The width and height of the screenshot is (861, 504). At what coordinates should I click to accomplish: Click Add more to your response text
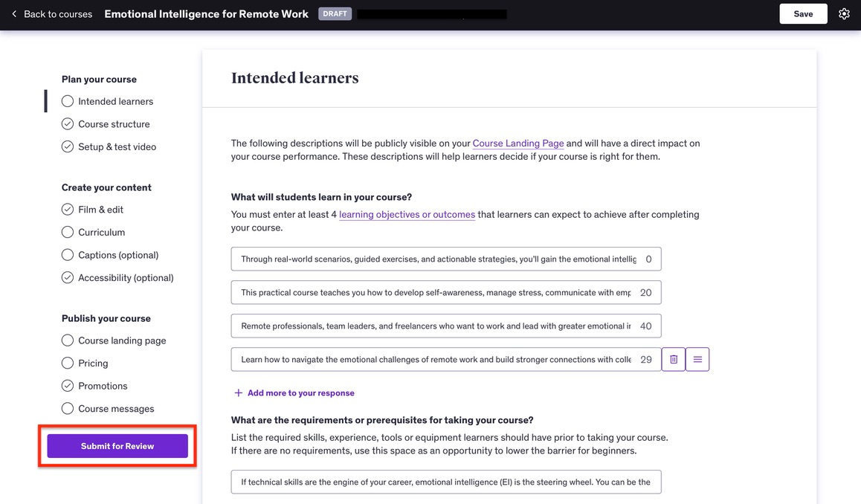click(301, 392)
